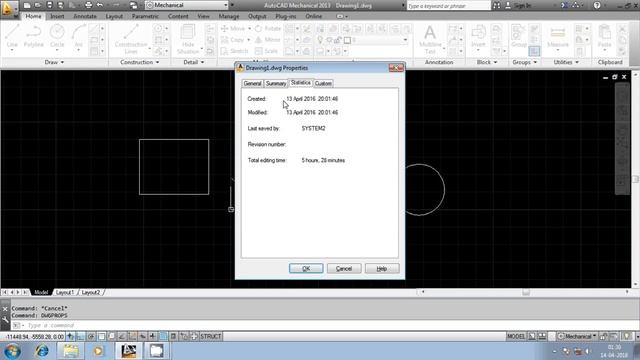Click the coordinates readout in status bar

tap(34, 336)
